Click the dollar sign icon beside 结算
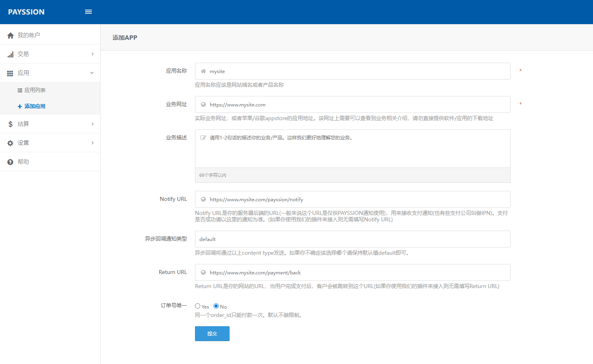 [x=10, y=124]
